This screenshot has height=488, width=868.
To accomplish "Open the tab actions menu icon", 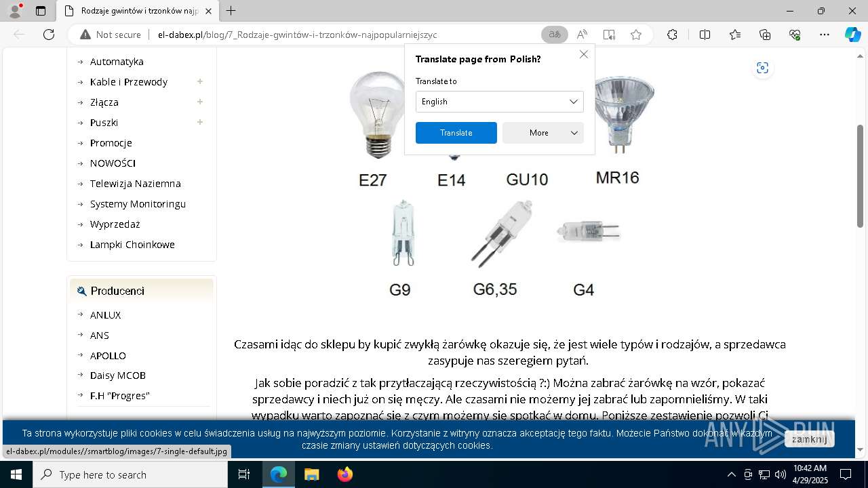I will (41, 11).
